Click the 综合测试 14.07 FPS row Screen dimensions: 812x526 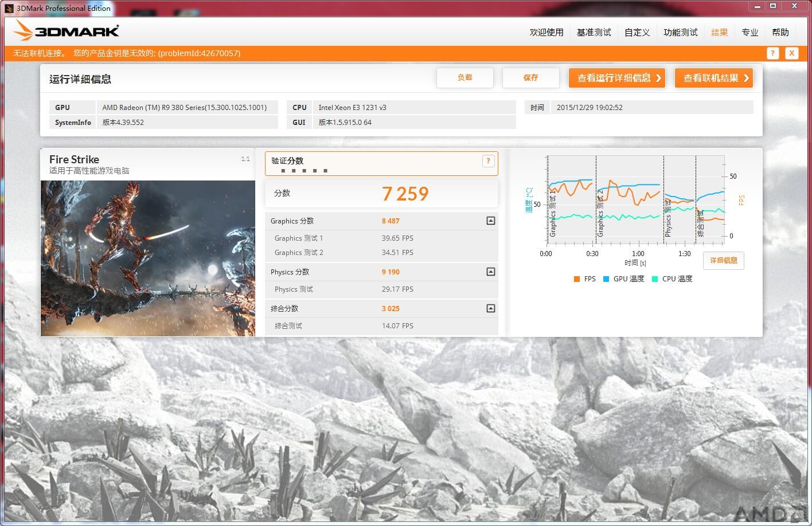tap(381, 326)
